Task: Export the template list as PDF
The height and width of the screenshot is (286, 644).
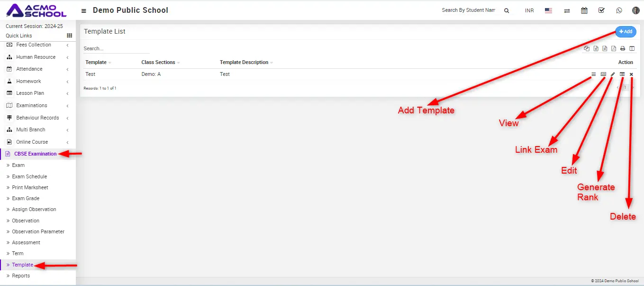Action: tap(614, 48)
